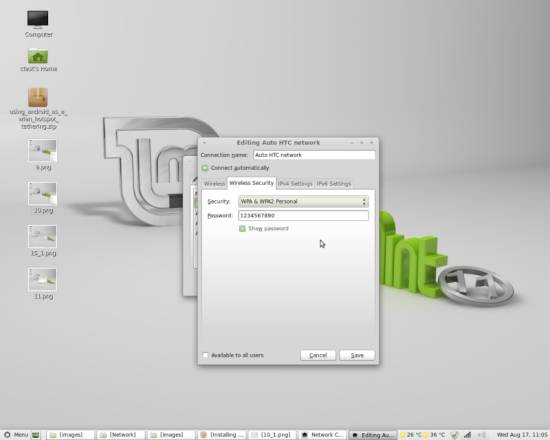Click the show desktop icon beside Menu

(x=36, y=435)
